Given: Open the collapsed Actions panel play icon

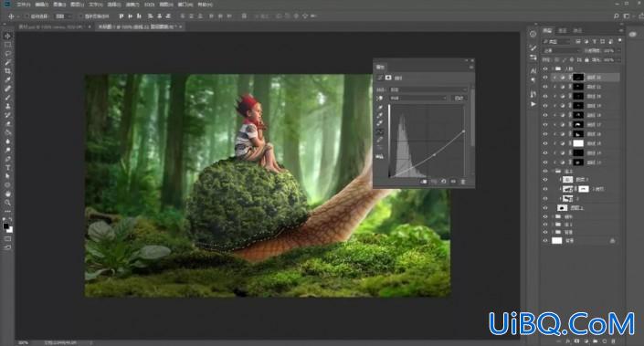Looking at the screenshot, I should pyautogui.click(x=533, y=104).
